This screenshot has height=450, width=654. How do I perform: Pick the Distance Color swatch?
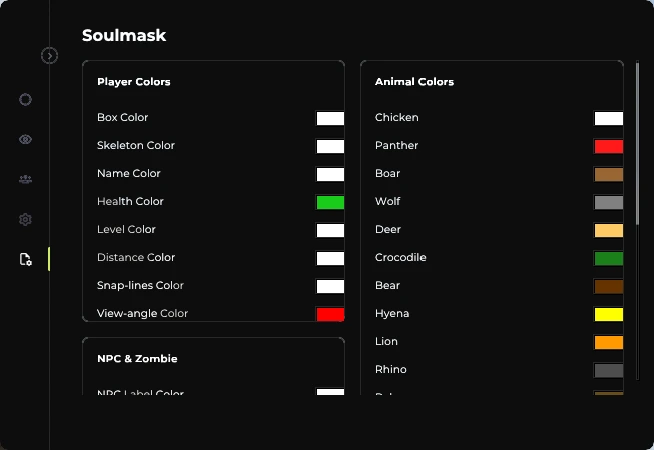pos(330,258)
